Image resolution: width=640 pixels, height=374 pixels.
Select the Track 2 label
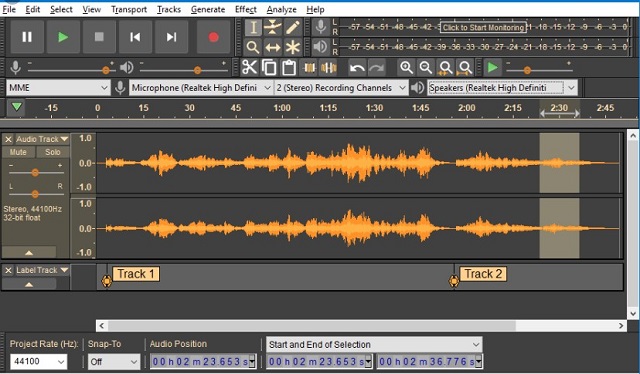483,274
